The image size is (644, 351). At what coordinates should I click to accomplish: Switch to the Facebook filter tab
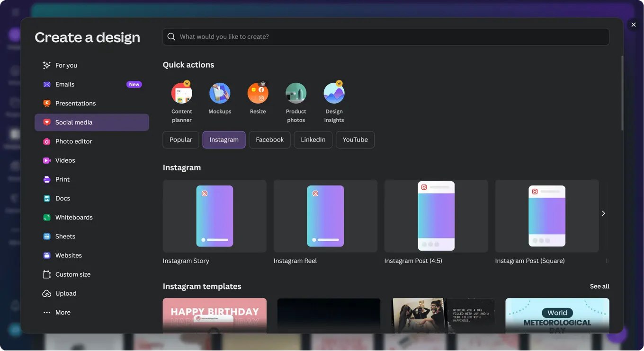coord(269,140)
